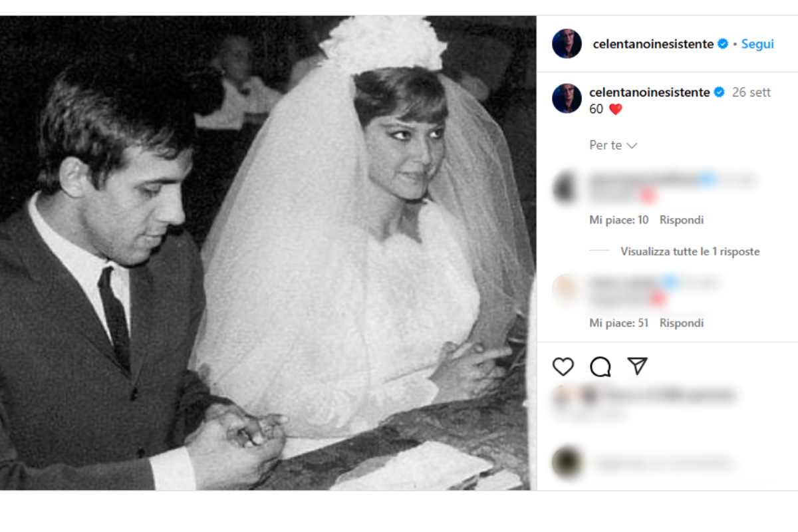The height and width of the screenshot is (532, 798).
Task: Share post with paper plane icon
Action: (637, 366)
